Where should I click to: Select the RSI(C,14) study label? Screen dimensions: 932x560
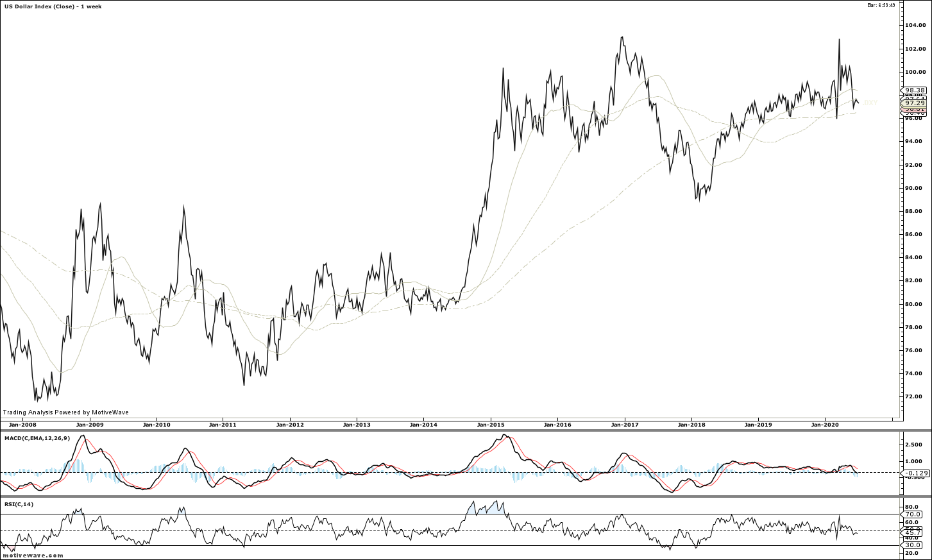[19, 504]
